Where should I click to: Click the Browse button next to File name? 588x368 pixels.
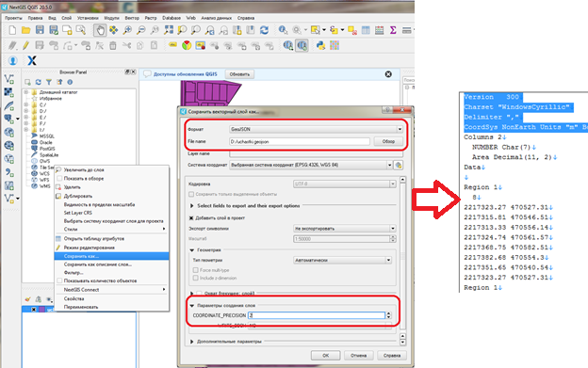(388, 141)
